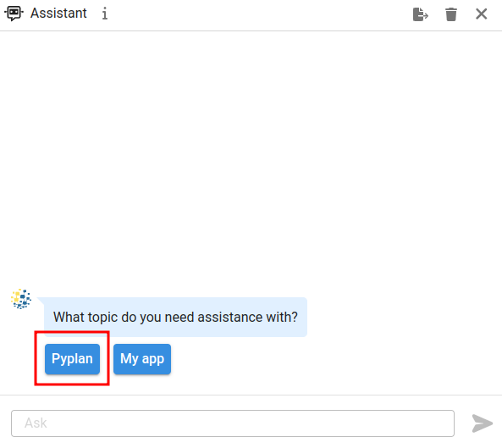Image resolution: width=502 pixels, height=448 pixels.
Task: Delete chat history with the trash icon
Action: coord(450,14)
